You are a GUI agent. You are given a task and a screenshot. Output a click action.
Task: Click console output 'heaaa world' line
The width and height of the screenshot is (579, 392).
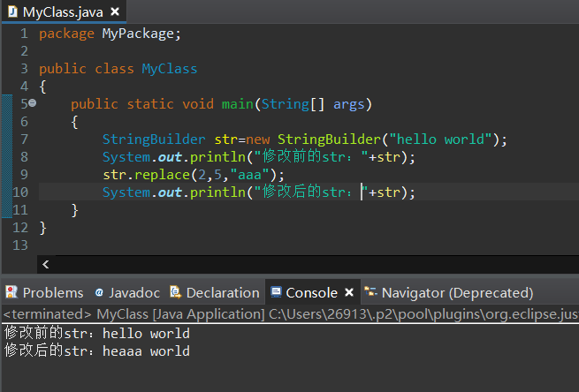(97, 351)
